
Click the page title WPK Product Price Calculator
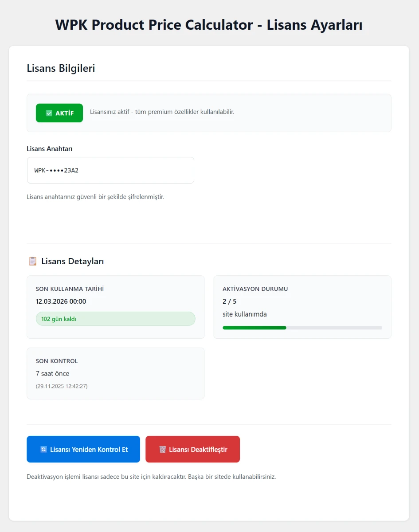209,25
